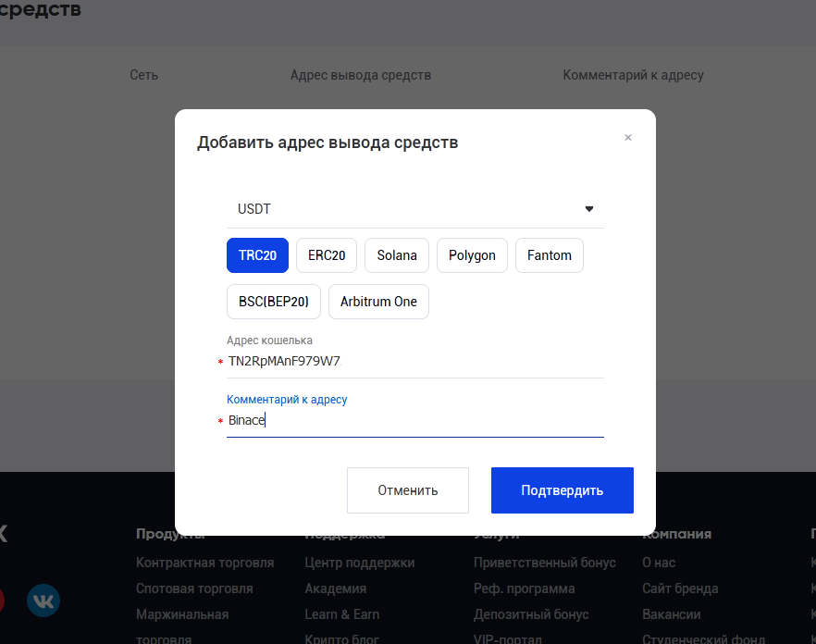
Task: Go to Центр поддержки link
Action: click(x=360, y=563)
